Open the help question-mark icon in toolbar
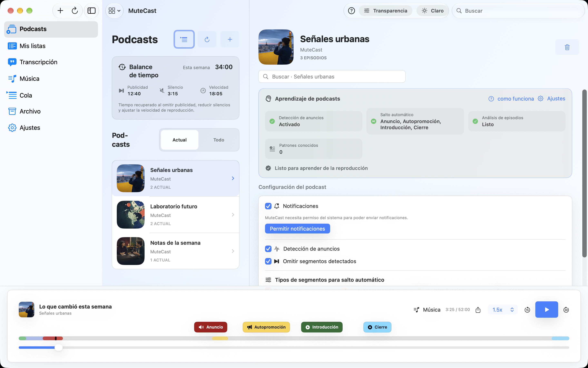This screenshot has width=588, height=368. [351, 11]
